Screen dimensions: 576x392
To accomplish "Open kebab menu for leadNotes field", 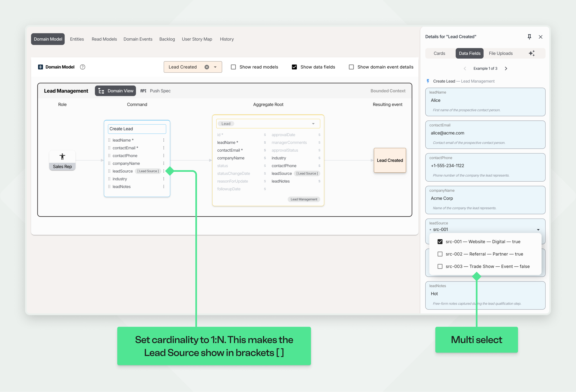I will 164,186.
